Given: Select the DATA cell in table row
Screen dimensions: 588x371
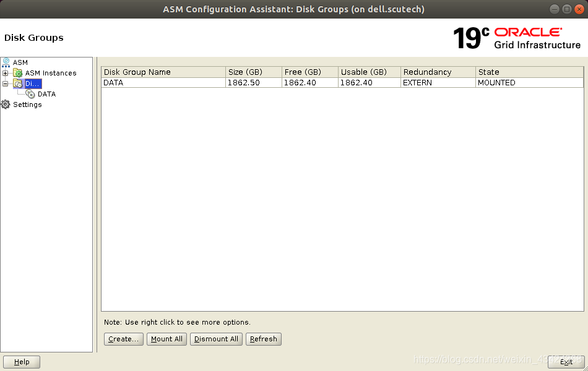Looking at the screenshot, I should (x=163, y=83).
